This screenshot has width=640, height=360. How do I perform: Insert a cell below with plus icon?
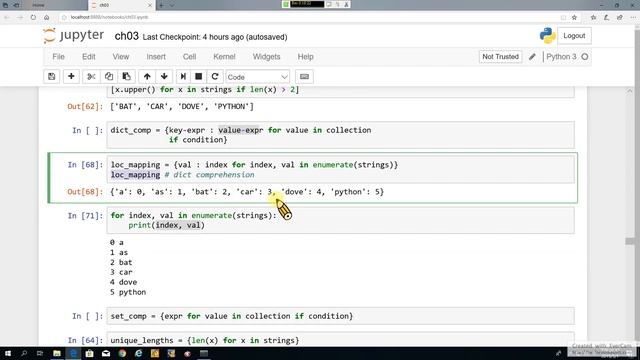coord(71,77)
